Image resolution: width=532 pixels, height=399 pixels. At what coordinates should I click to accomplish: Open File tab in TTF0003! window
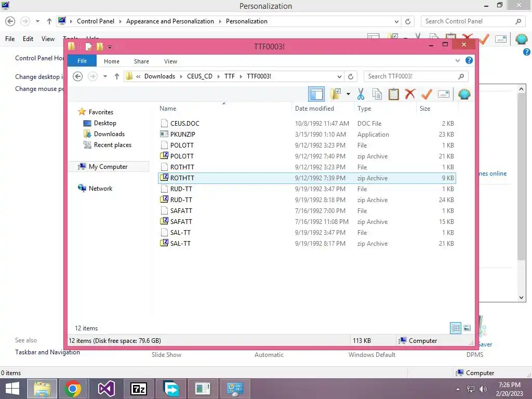point(82,61)
